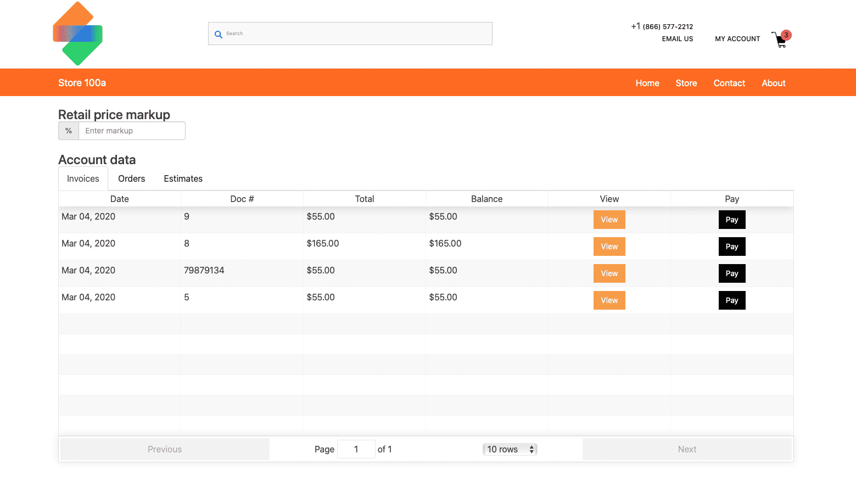856x504 pixels.
Task: Click the search magnifier icon
Action: (x=219, y=33)
